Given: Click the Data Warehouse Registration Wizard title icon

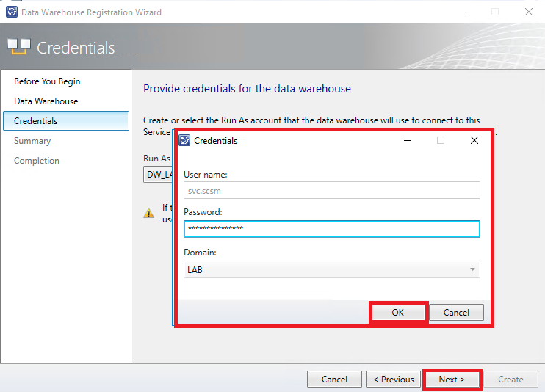Looking at the screenshot, I should coord(11,12).
